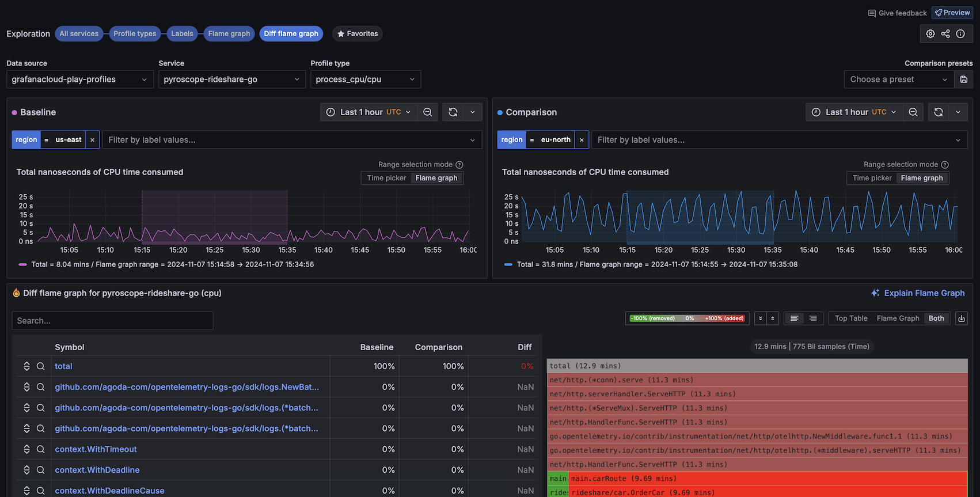Screen dimensions: 980x497
Task: Collapse all flame graph nodes with the double-down arrows
Action: click(761, 318)
